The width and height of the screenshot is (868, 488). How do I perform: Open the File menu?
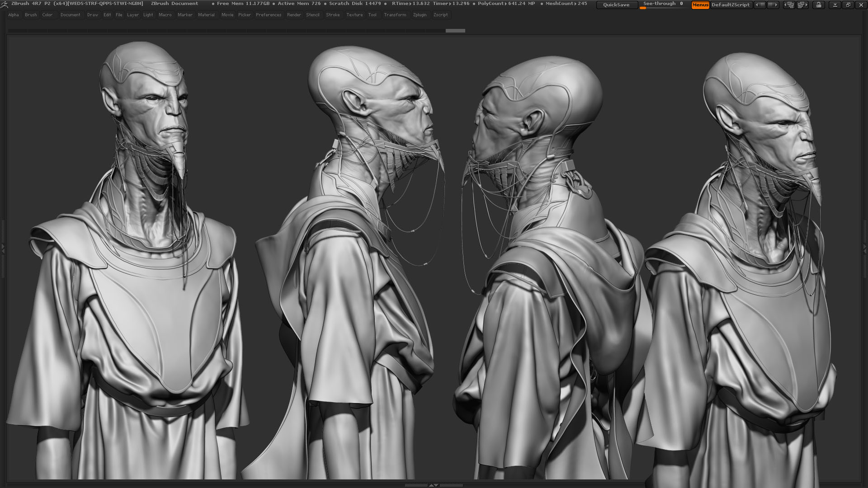(x=119, y=15)
